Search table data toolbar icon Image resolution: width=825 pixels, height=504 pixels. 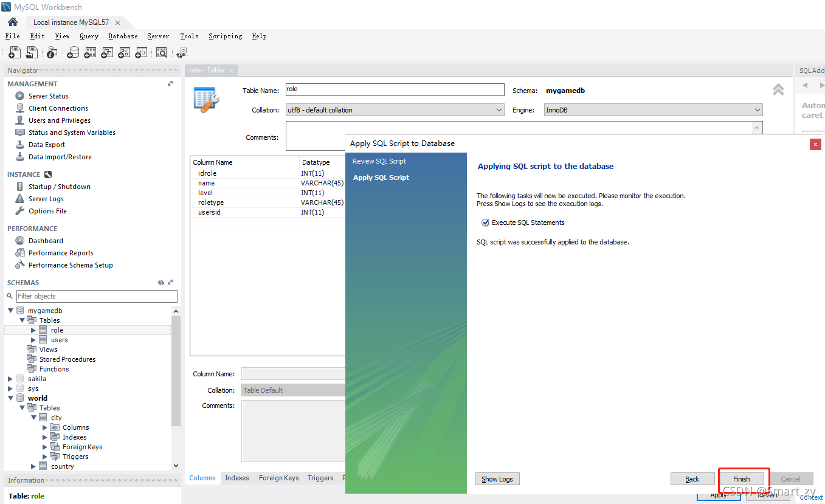(x=162, y=53)
